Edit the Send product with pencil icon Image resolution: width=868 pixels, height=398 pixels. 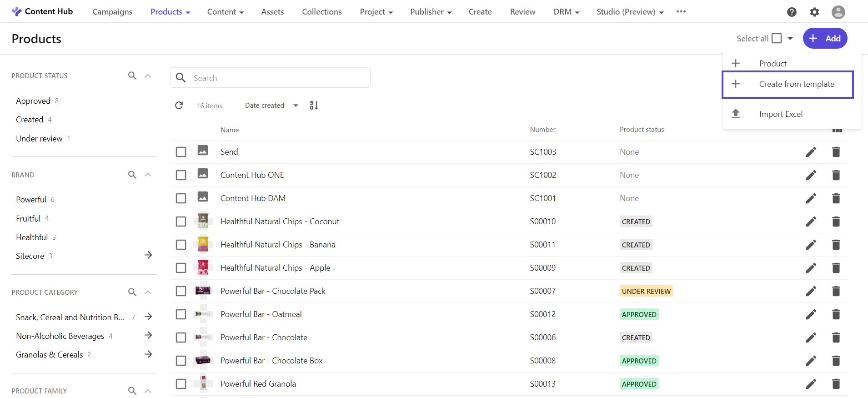click(811, 152)
